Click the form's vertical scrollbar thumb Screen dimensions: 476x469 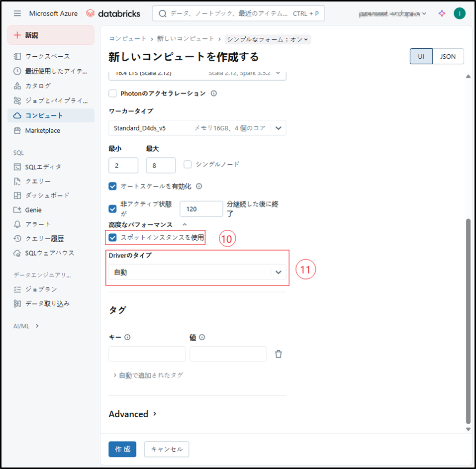468,321
